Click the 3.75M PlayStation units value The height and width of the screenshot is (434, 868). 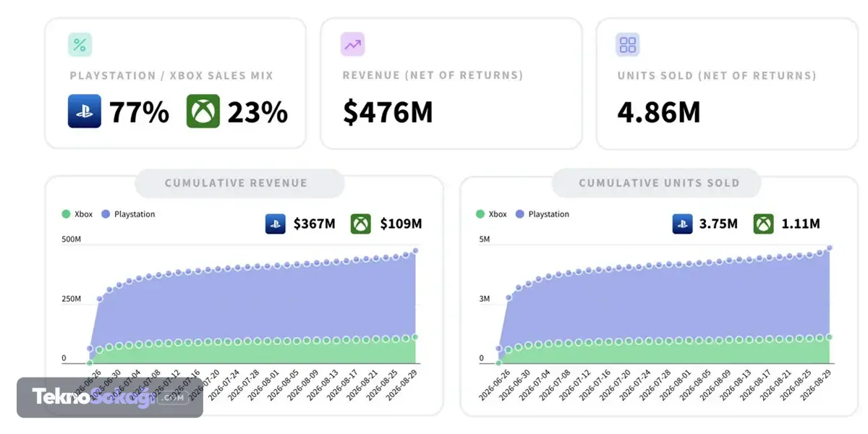pyautogui.click(x=718, y=224)
